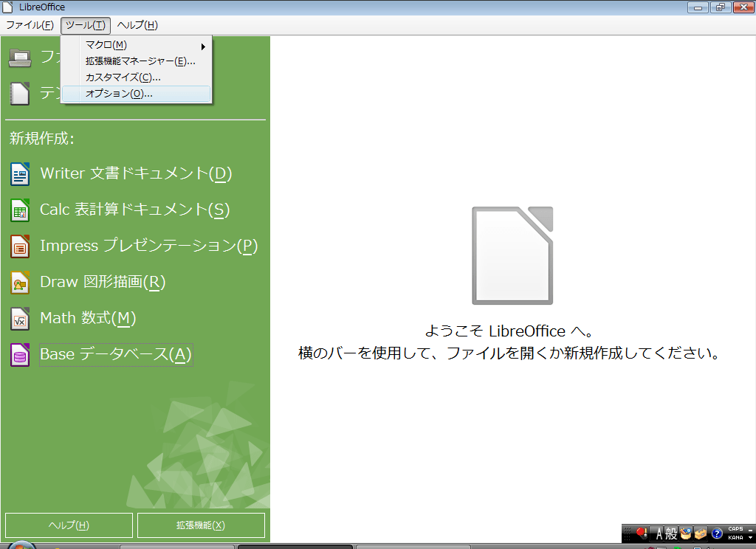Click the templates page icon in sidebar
Viewport: 756px width, 549px height.
[20, 94]
